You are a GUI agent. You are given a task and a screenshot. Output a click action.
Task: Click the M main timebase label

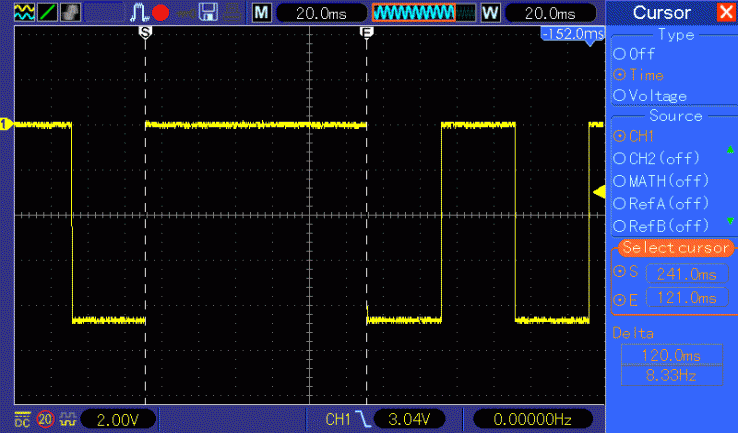[260, 13]
